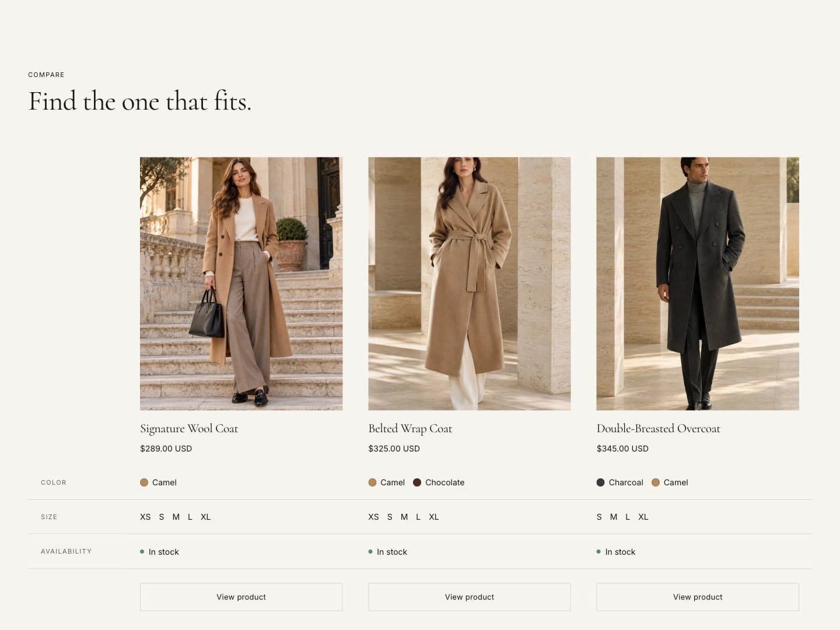Open the Double-Breasted Overcoat title link
This screenshot has width=840, height=630.
click(x=658, y=429)
